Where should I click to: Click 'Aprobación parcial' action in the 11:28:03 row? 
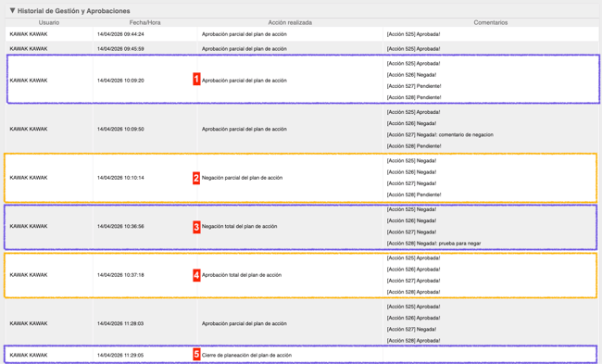point(245,323)
